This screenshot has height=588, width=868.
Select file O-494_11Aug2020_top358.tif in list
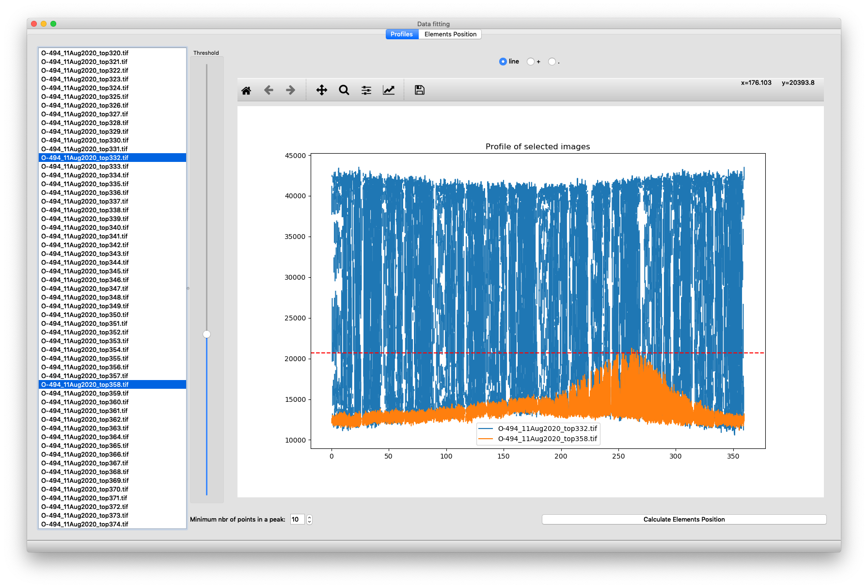coord(85,385)
